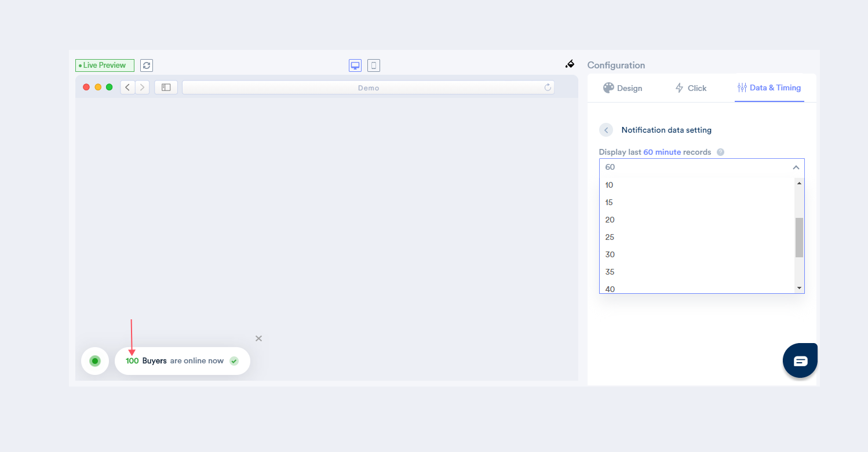Screen dimensions: 868x452
Task: Select 10 from the minutes list
Action: pos(698,185)
